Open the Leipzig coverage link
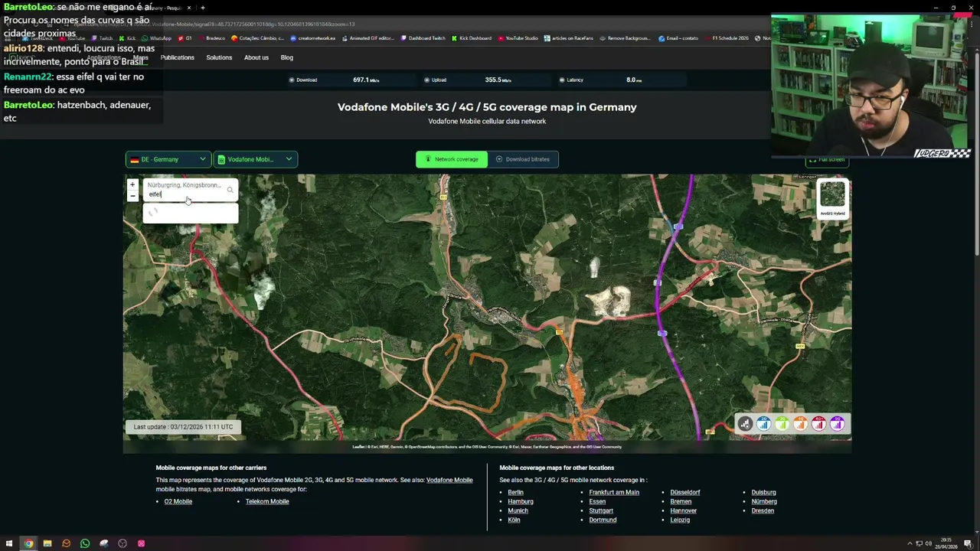Image resolution: width=980 pixels, height=551 pixels. pos(680,520)
